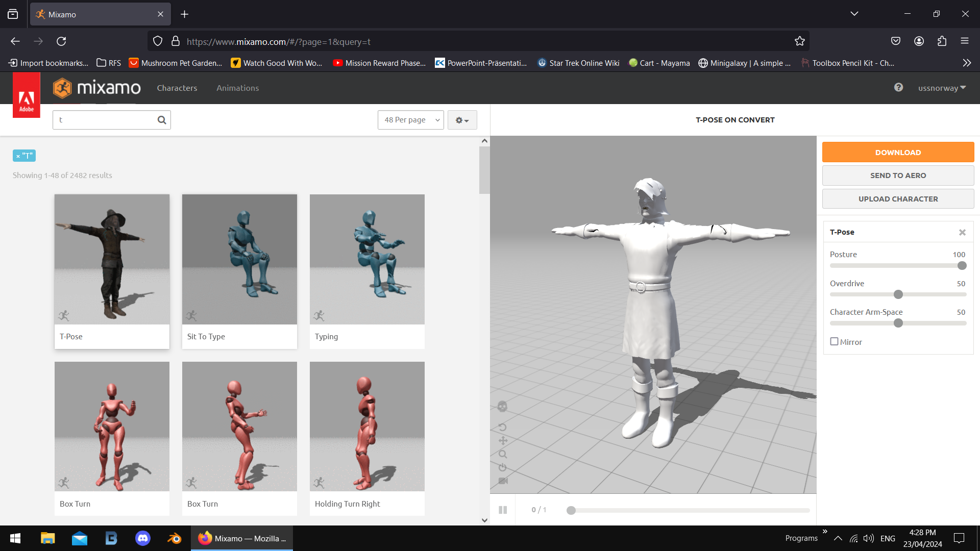This screenshot has height=551, width=980.
Task: Click the Download button
Action: click(x=898, y=152)
